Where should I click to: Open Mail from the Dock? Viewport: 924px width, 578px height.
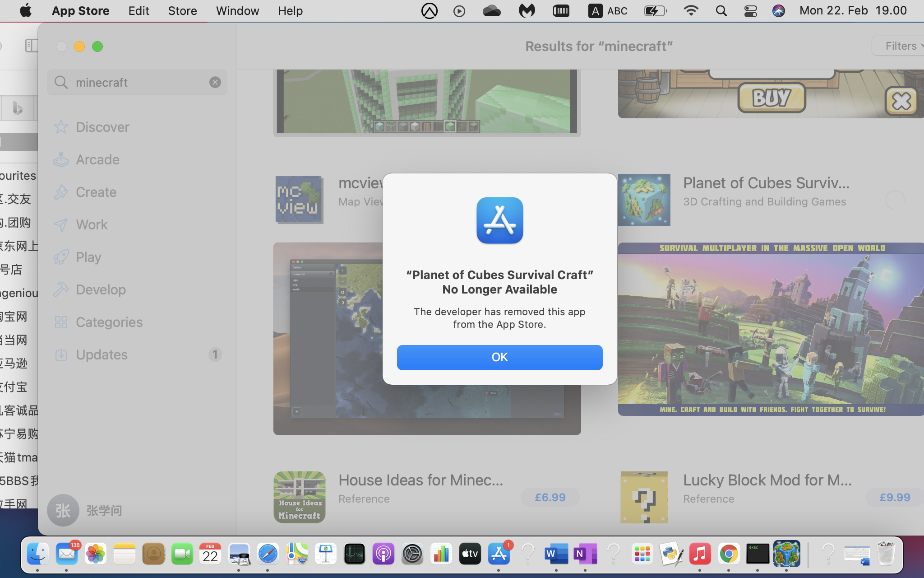(x=67, y=554)
